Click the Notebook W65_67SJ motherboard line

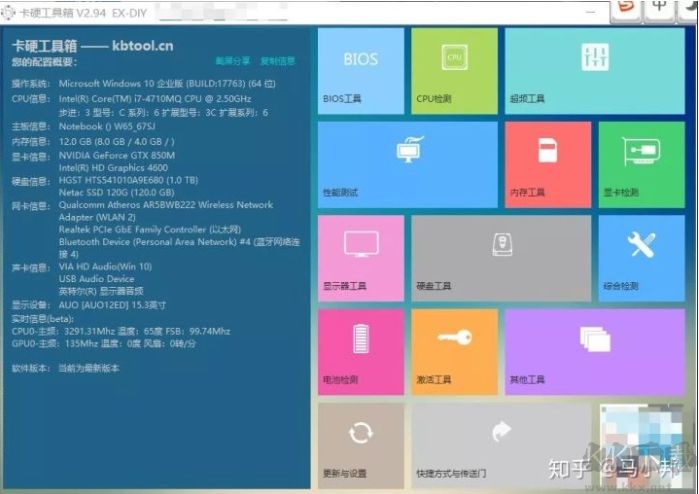pyautogui.click(x=107, y=127)
